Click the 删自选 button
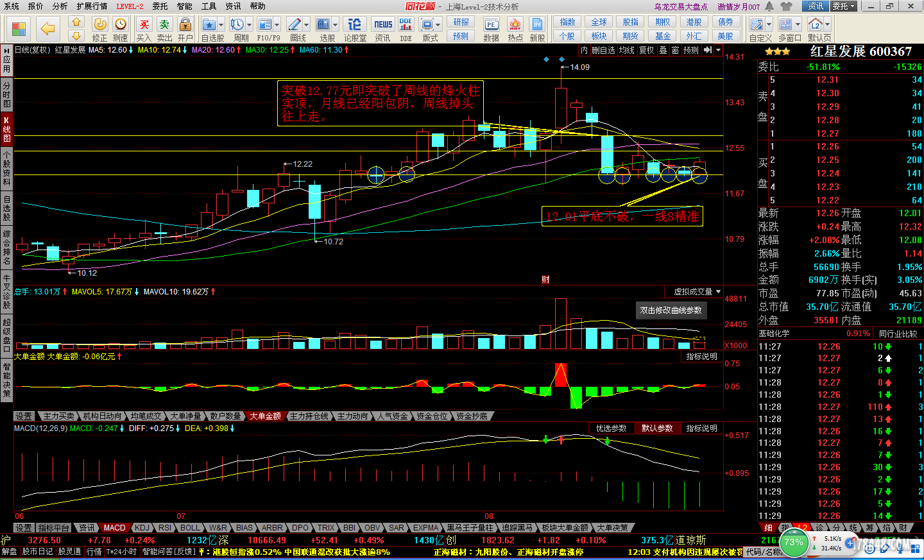The image size is (924, 560). click(x=603, y=50)
